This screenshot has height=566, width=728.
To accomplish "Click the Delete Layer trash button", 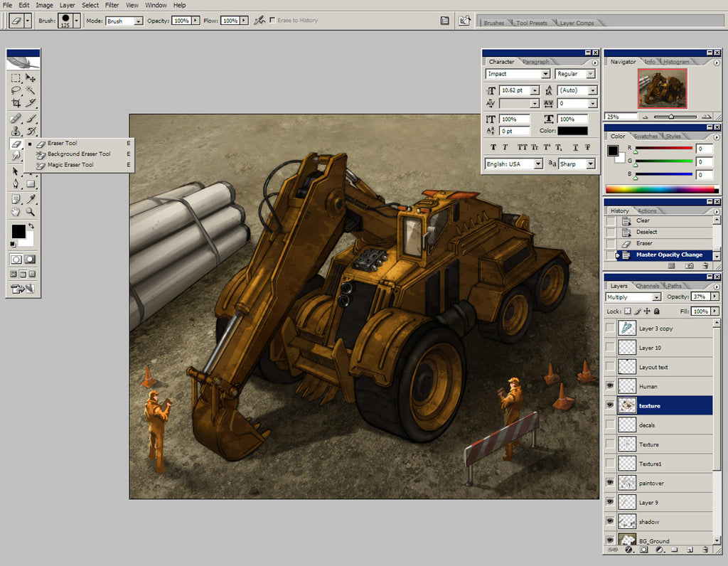I will (706, 549).
